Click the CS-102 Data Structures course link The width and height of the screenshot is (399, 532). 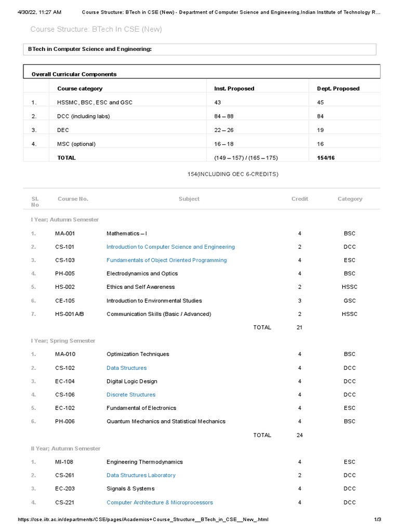126,368
